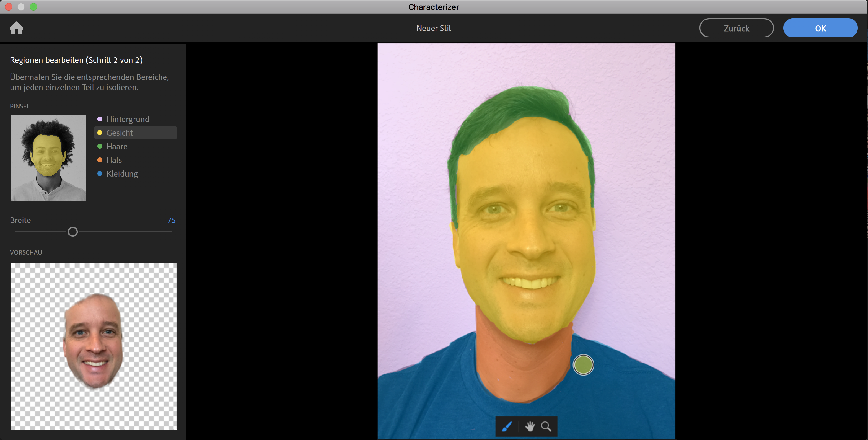Choose the Hintergrund brush label
The width and height of the screenshot is (868, 440).
[x=128, y=119]
